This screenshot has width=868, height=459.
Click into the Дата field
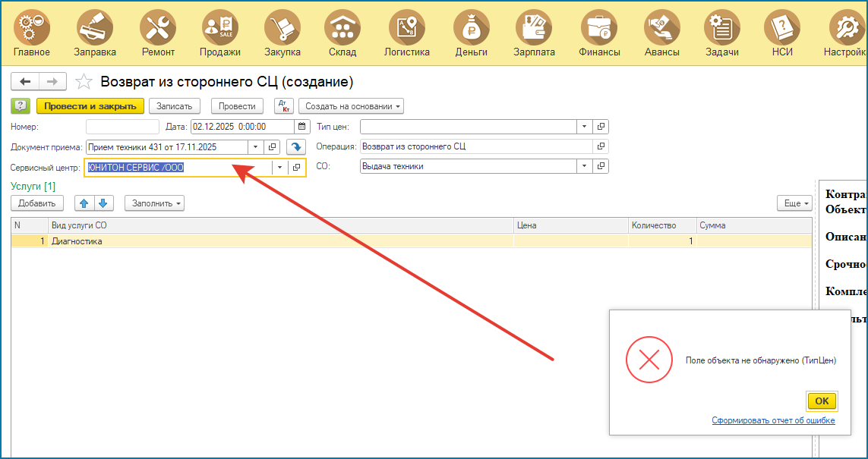tap(244, 127)
